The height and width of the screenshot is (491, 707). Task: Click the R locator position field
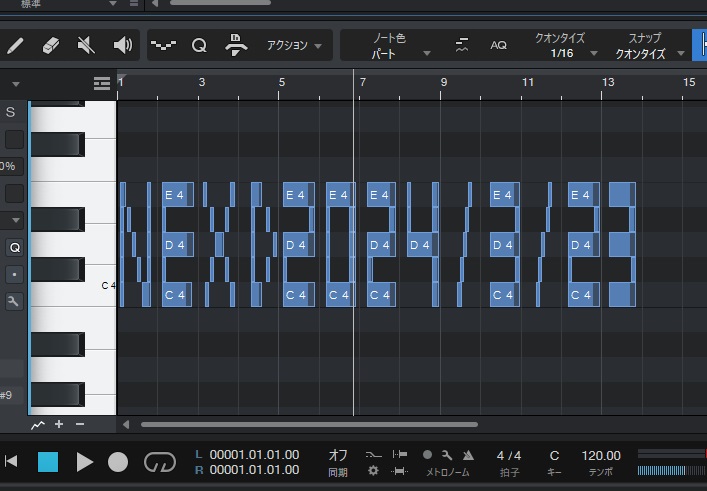click(x=254, y=470)
